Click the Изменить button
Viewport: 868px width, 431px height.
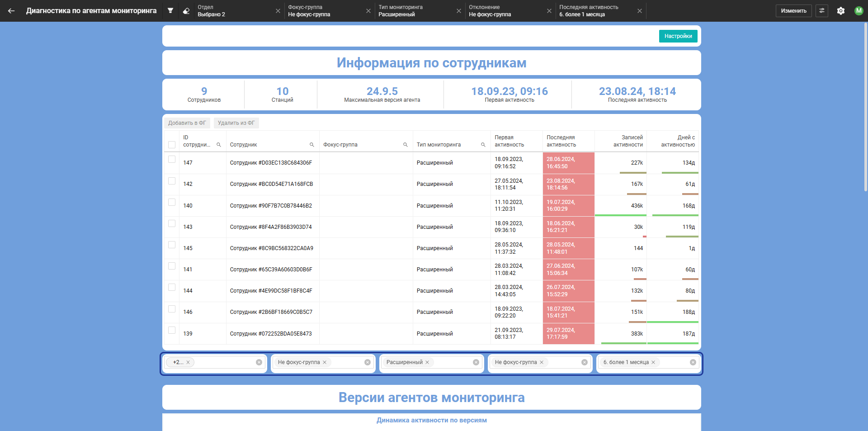pyautogui.click(x=793, y=11)
